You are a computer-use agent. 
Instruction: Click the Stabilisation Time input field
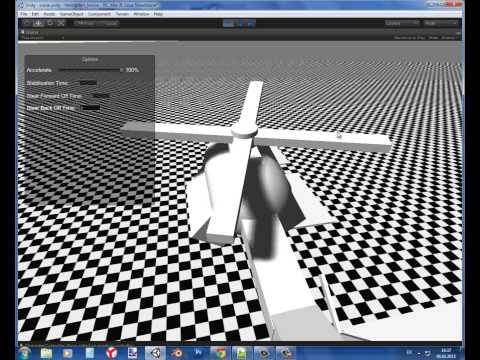pos(88,83)
